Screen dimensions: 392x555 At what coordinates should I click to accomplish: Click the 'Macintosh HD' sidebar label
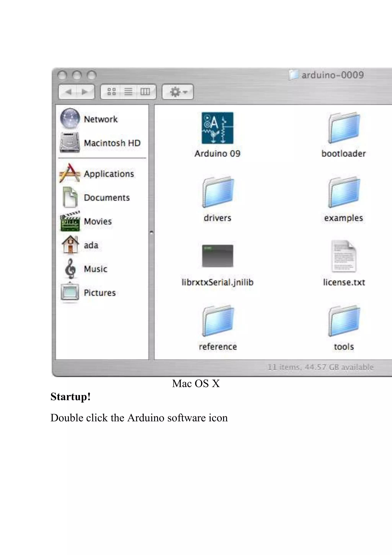pos(112,143)
